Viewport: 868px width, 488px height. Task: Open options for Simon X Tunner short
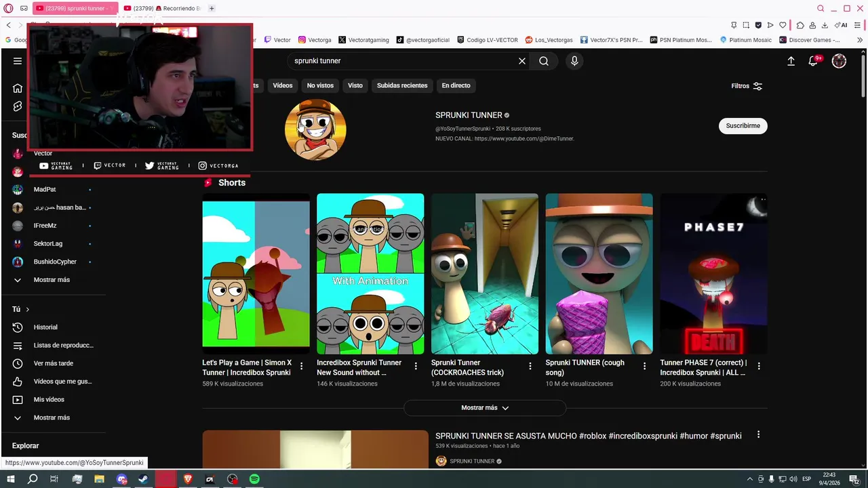pyautogui.click(x=302, y=366)
